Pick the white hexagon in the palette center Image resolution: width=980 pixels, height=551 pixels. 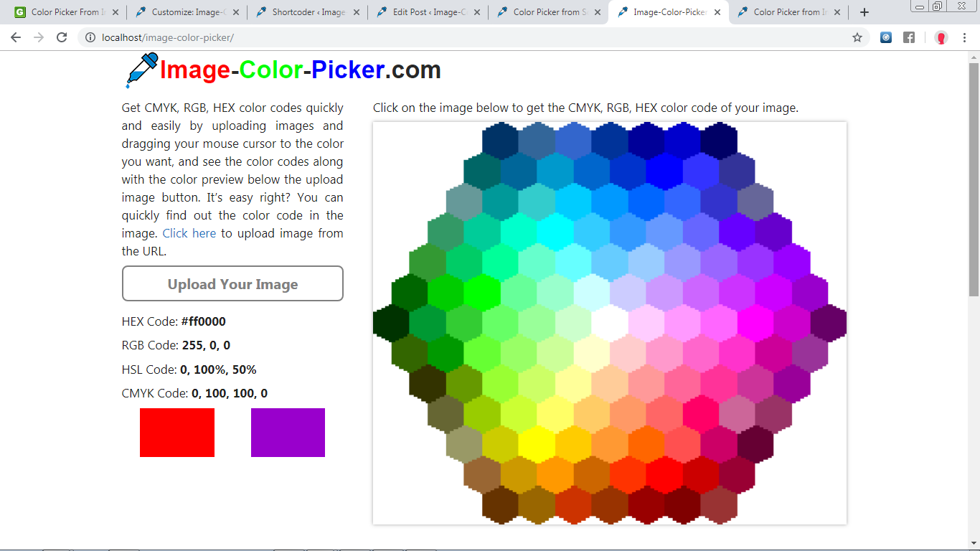(610, 323)
